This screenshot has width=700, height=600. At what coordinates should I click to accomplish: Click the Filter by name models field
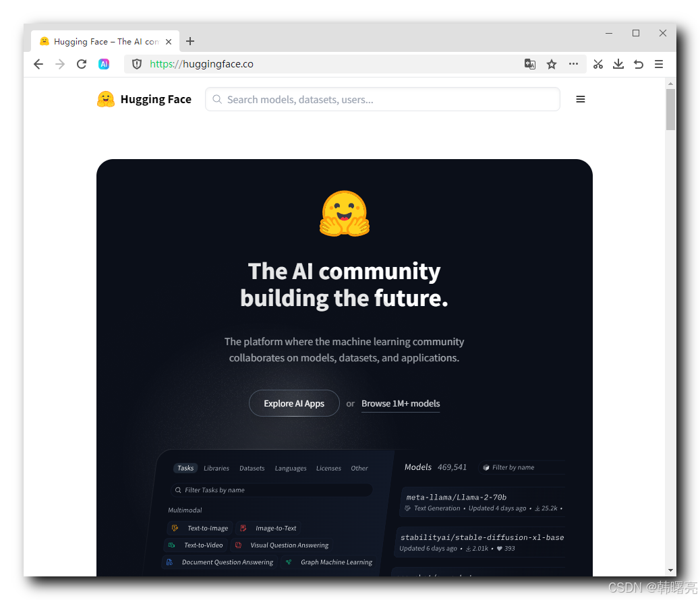click(521, 467)
